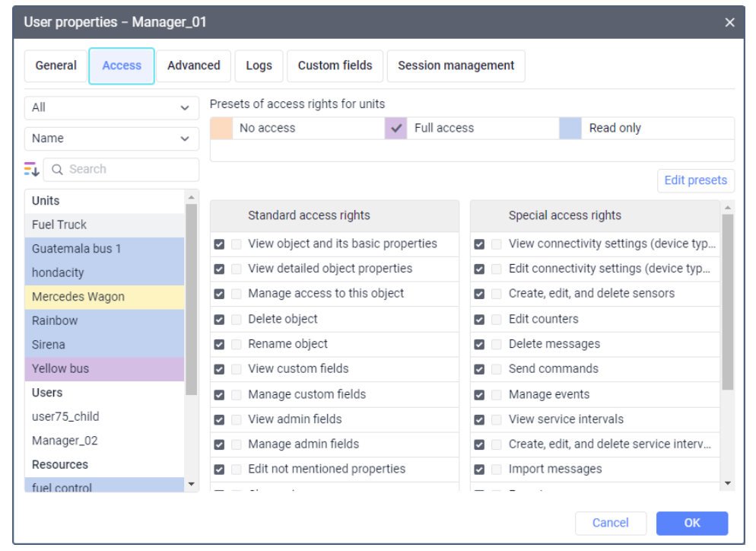Uncheck the Edit counters right
Screen dimensions: 756x551
pos(479,319)
